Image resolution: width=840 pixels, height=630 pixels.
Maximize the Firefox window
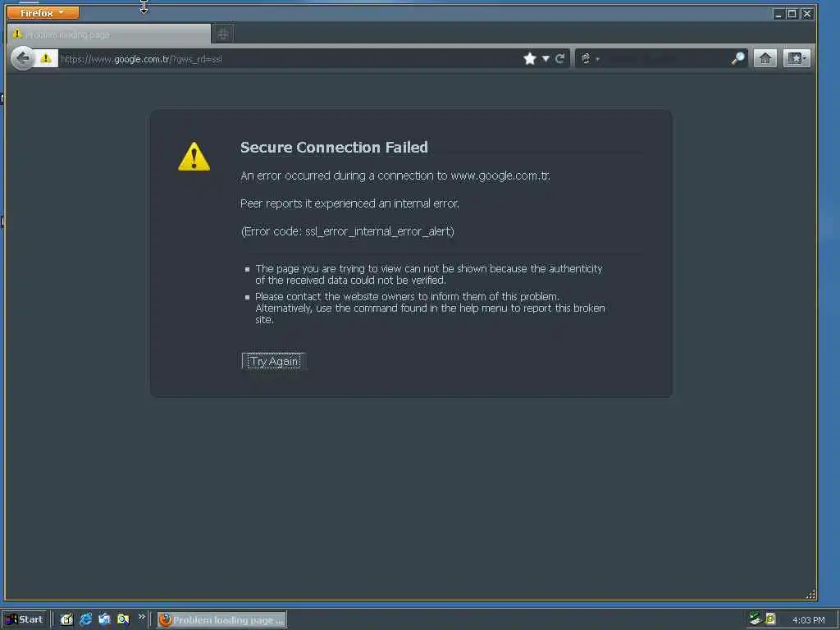792,14
